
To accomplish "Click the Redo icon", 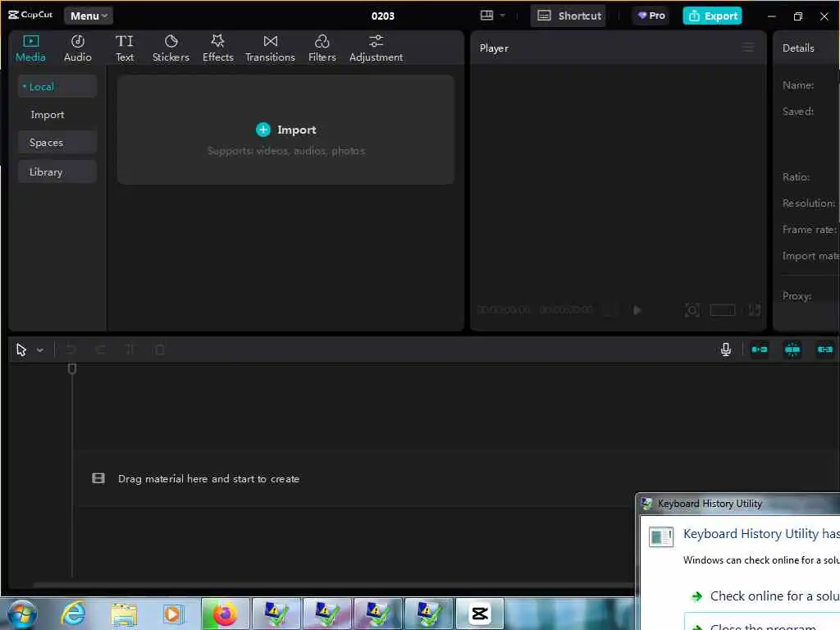I will pyautogui.click(x=100, y=349).
